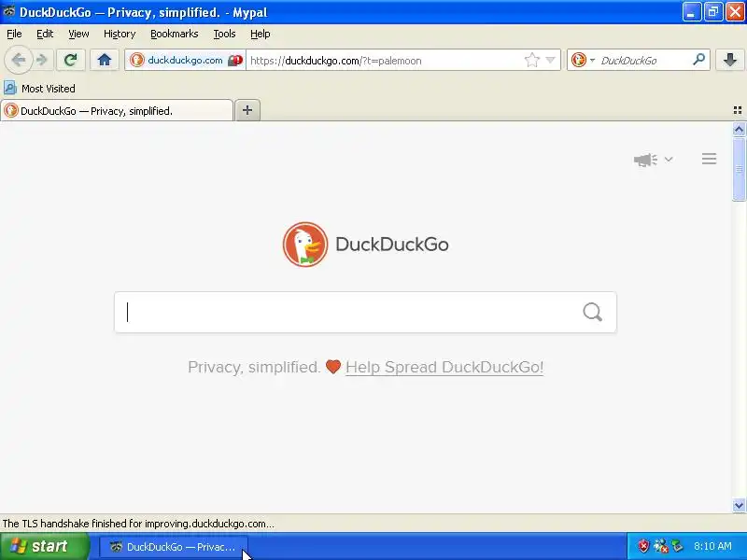Screen dimensions: 747x560
Task: Click the Mypal title bar raccoon icon
Action: click(8, 11)
